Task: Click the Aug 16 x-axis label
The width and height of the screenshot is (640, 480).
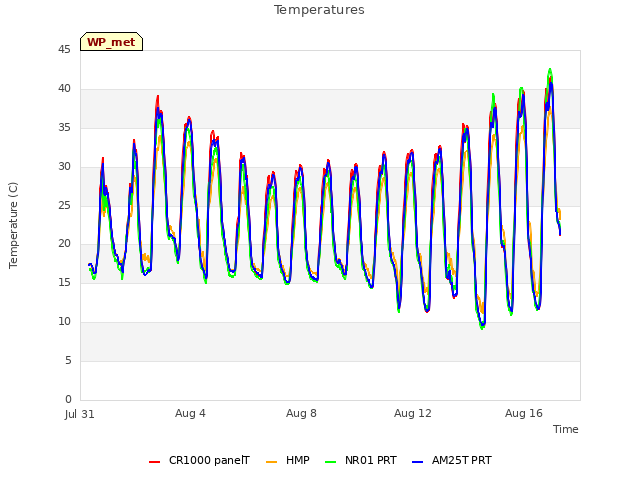Action: pos(524,413)
